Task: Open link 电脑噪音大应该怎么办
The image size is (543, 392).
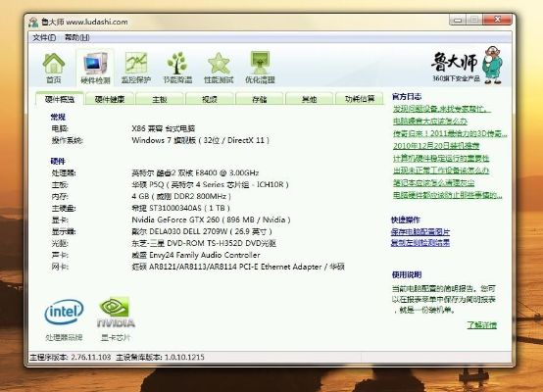Action: click(430, 122)
